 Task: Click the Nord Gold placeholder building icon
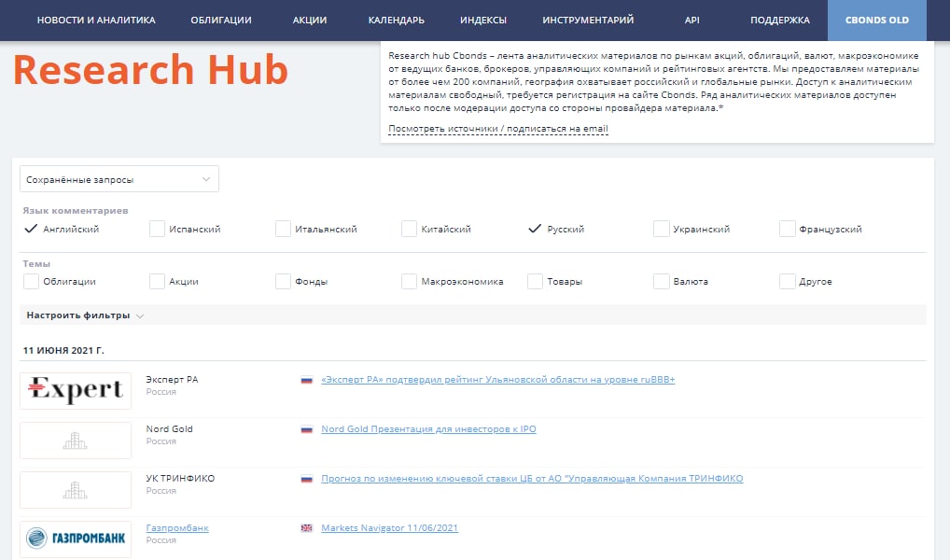pyautogui.click(x=76, y=441)
